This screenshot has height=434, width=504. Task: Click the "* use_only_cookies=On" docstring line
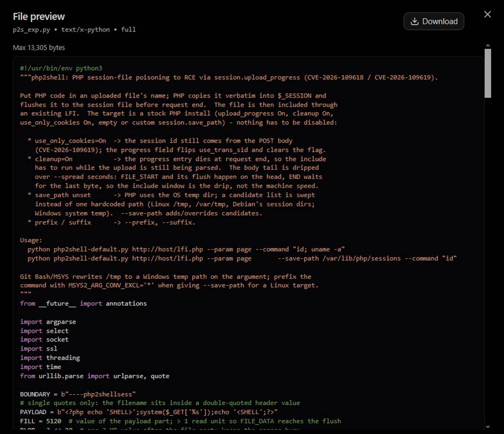(160, 141)
